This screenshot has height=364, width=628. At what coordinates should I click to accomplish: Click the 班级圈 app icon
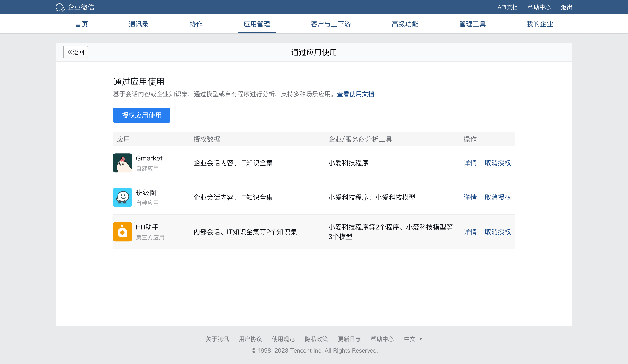pyautogui.click(x=122, y=197)
